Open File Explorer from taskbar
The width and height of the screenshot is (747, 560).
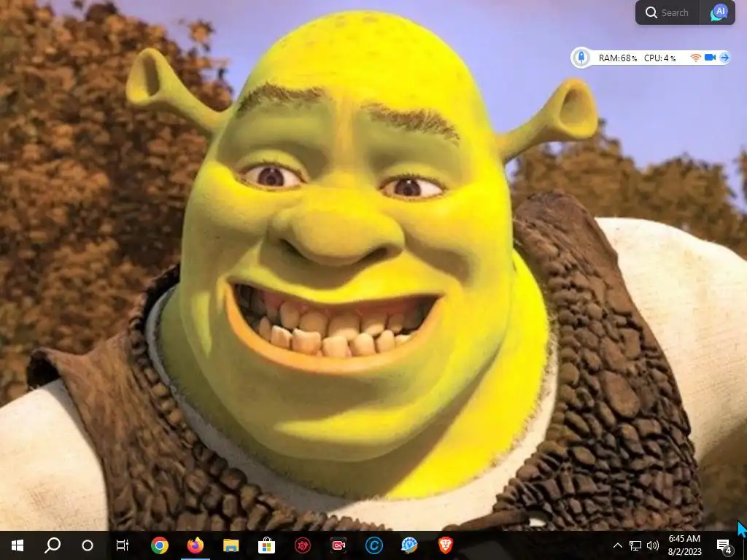[231, 545]
